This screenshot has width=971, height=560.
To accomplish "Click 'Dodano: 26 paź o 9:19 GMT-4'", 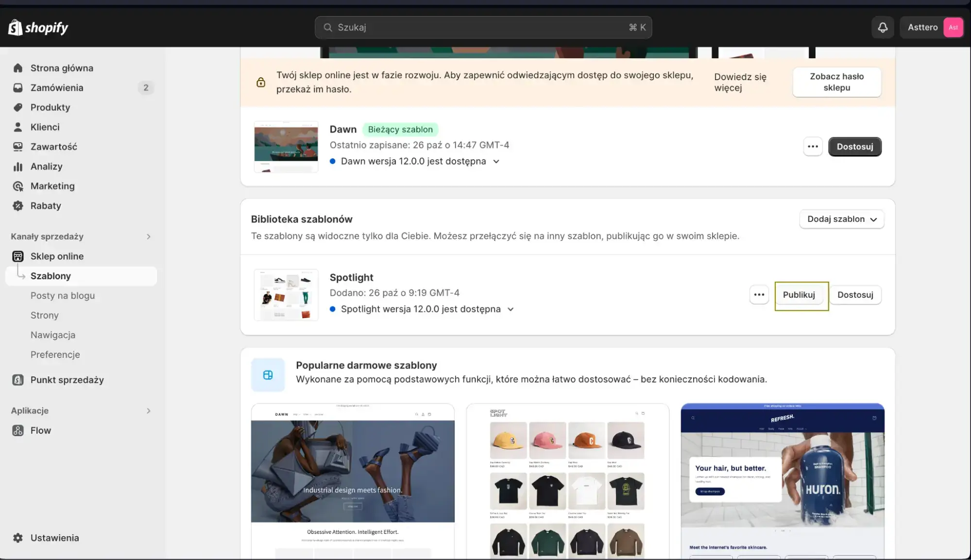I will pos(394,293).
